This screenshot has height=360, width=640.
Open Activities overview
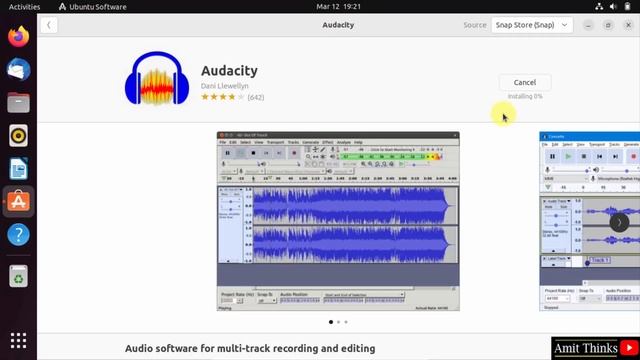24,7
